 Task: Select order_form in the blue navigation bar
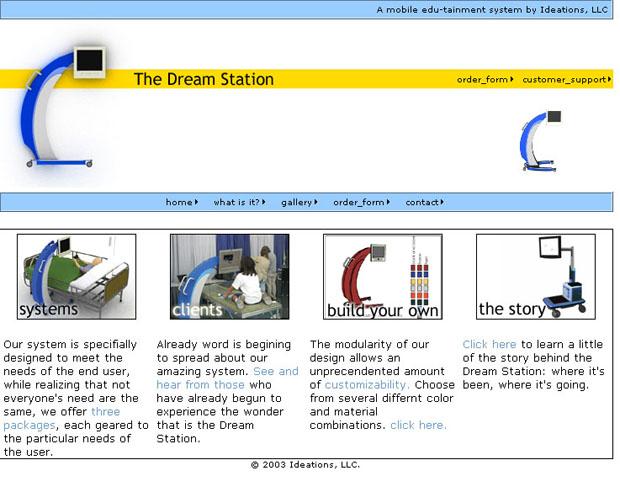(x=361, y=202)
